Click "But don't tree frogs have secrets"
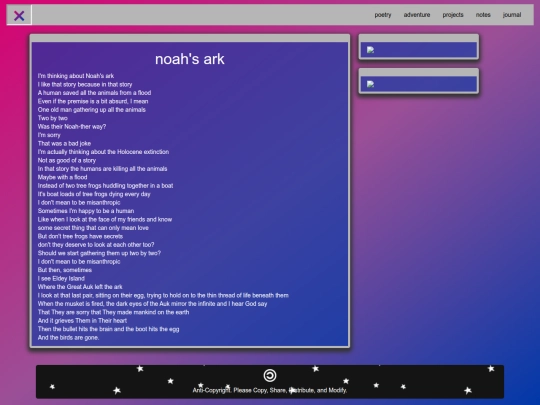Screen dimensions: 540x405 pos(80,236)
